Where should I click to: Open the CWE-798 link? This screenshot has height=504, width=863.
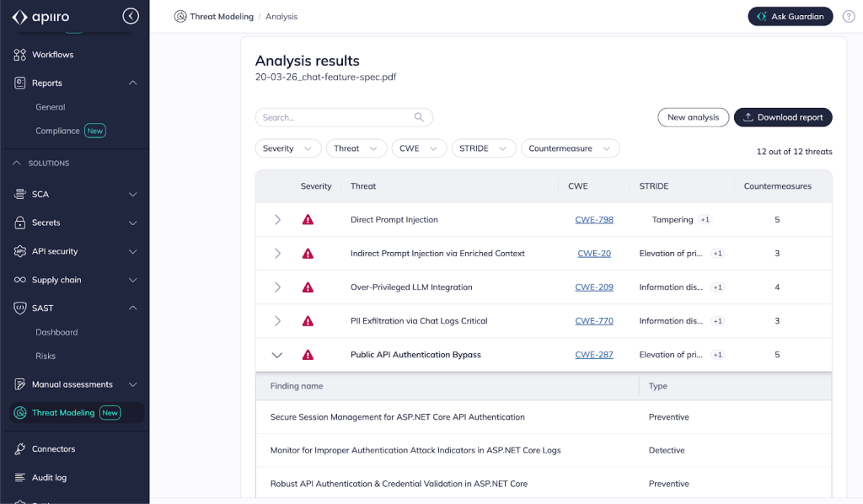point(594,220)
